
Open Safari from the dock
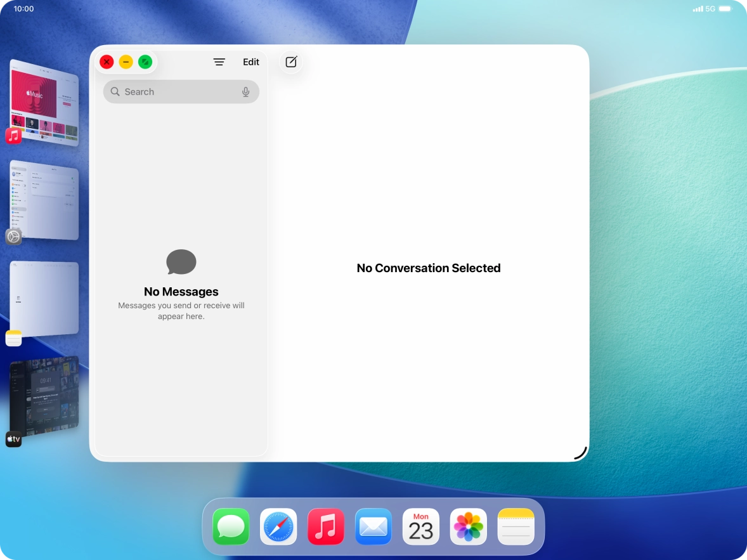(x=278, y=526)
